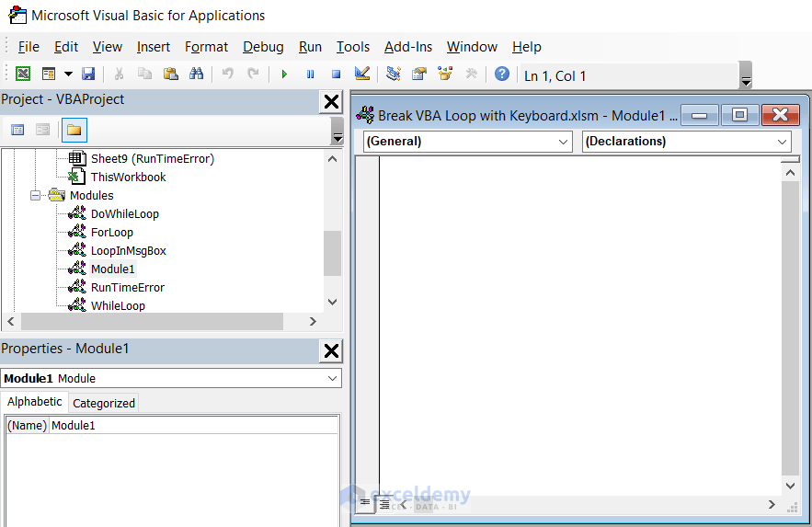
Task: Click project tree vertical scrollbar down arrow
Action: click(x=333, y=303)
